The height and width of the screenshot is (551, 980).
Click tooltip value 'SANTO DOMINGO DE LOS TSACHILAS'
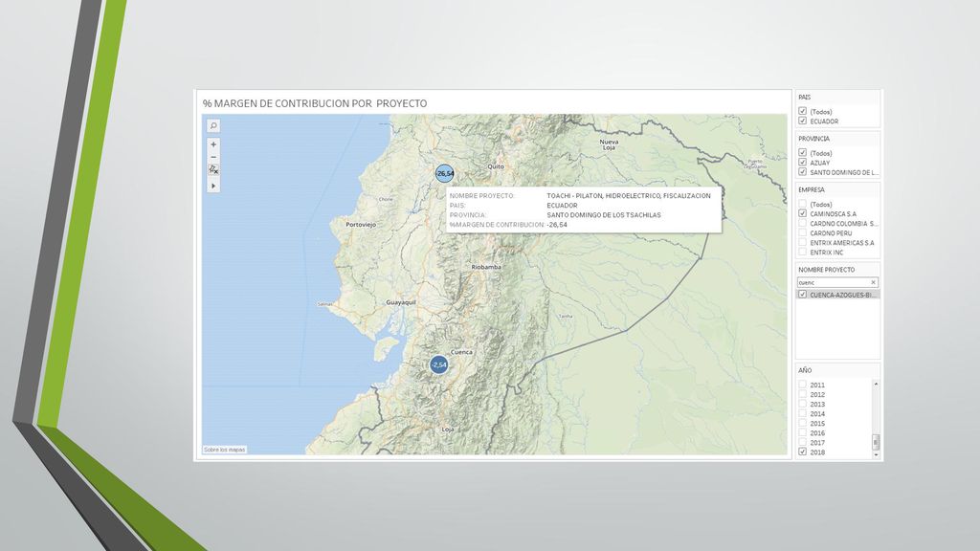click(x=604, y=215)
